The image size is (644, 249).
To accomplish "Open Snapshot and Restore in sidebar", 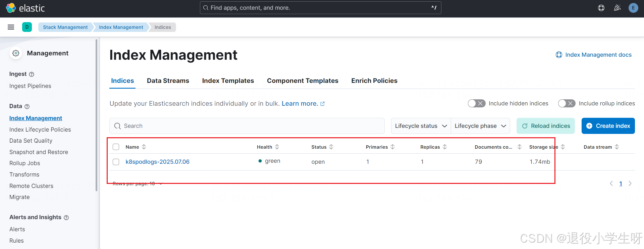I will (39, 152).
